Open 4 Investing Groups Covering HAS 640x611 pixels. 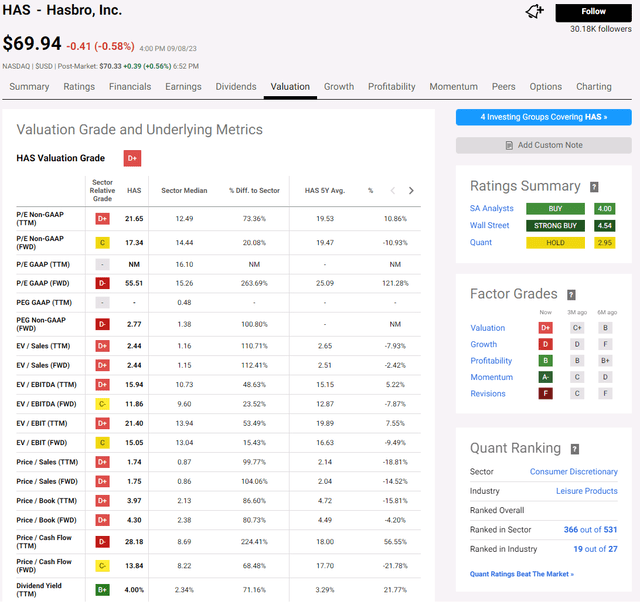pyautogui.click(x=544, y=117)
